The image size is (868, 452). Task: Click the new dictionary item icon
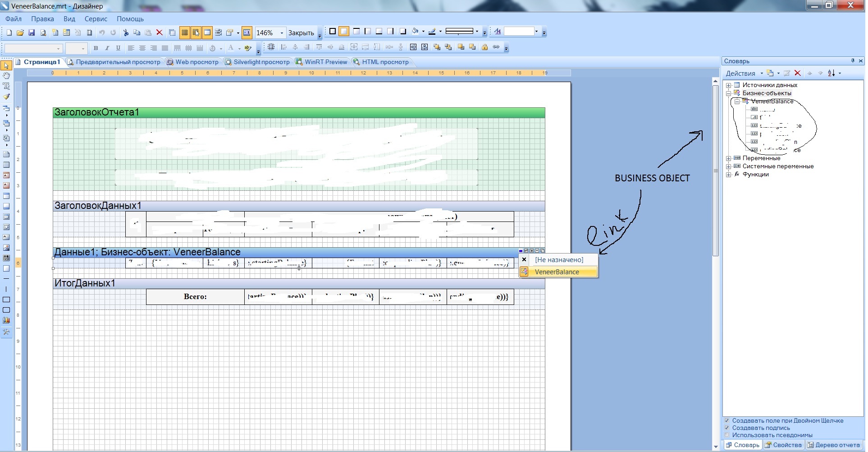[770, 73]
